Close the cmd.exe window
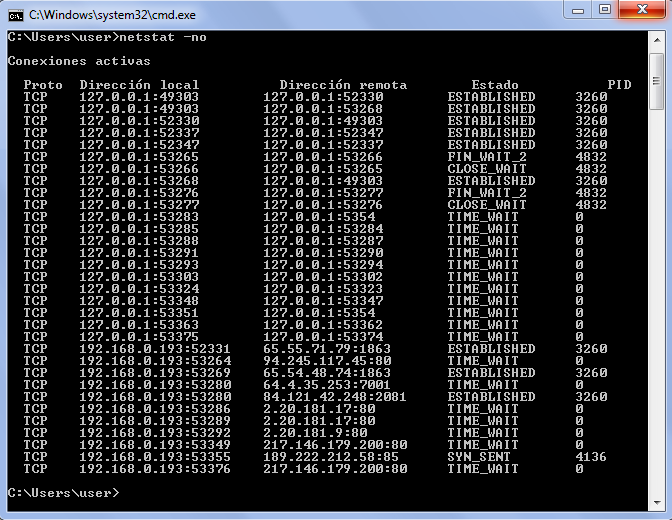 click(642, 10)
